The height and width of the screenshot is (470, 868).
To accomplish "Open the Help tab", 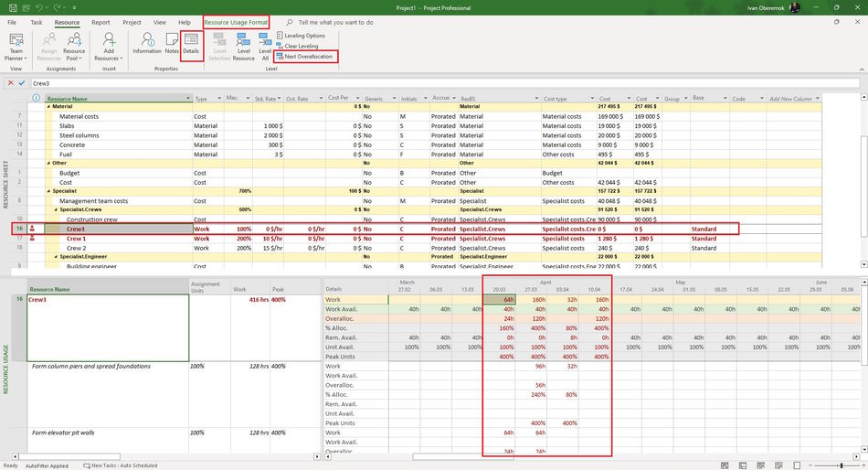I will [185, 23].
